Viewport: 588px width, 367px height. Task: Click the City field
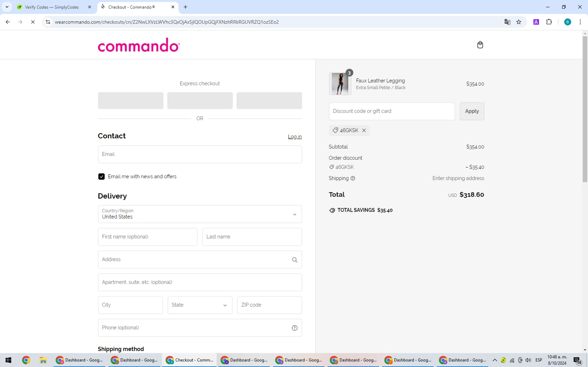[x=130, y=305]
